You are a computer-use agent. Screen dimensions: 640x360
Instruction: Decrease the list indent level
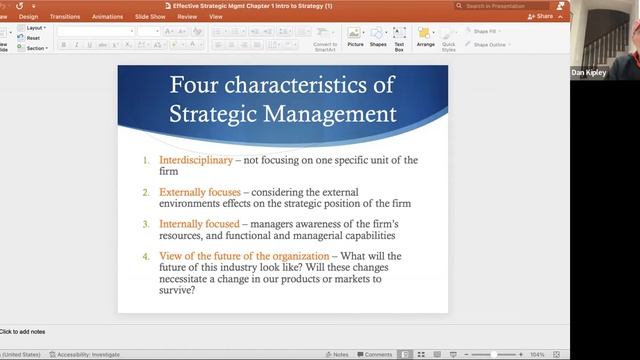coord(255,31)
